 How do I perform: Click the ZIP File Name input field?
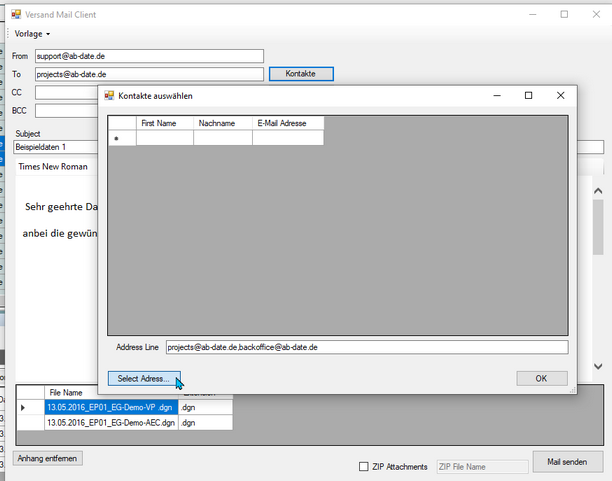coord(482,467)
